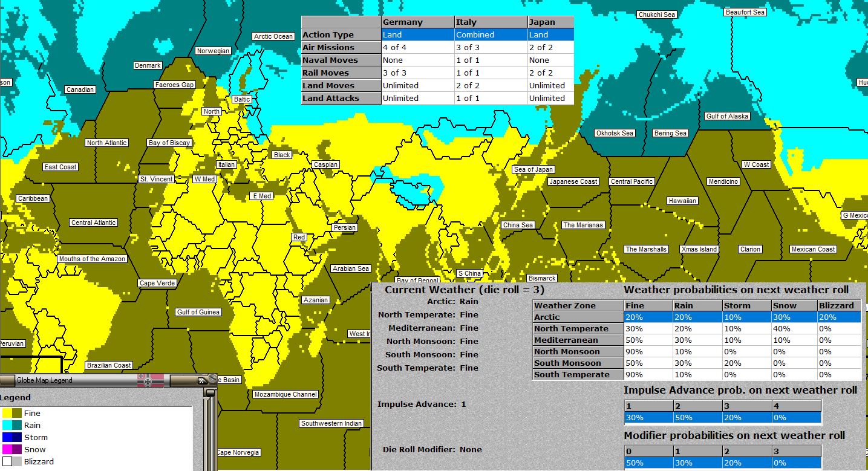The width and height of the screenshot is (868, 471).
Task: Click the Rain color swatch in legend
Action: (13, 425)
